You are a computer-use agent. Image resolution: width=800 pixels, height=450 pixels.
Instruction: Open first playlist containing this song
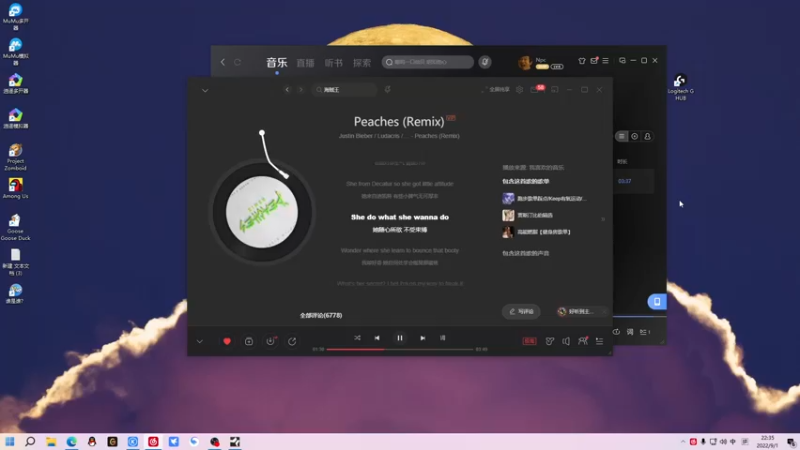click(x=544, y=198)
